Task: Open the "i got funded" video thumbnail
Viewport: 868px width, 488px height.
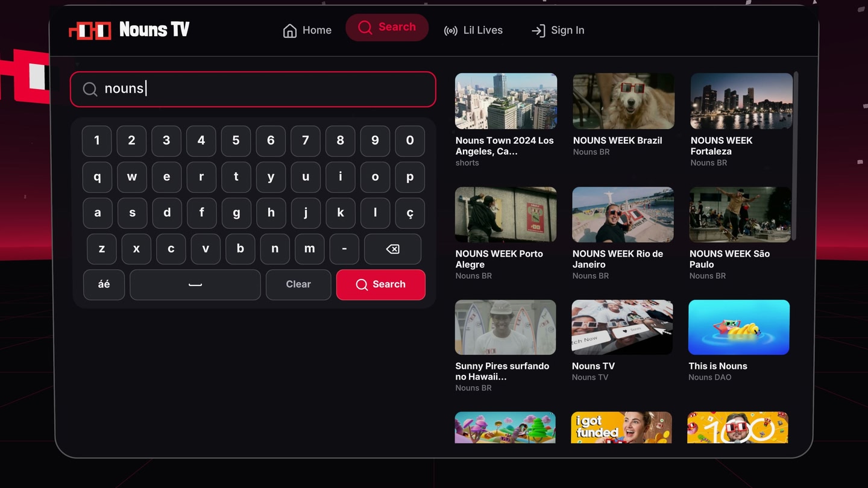Action: coord(621,427)
